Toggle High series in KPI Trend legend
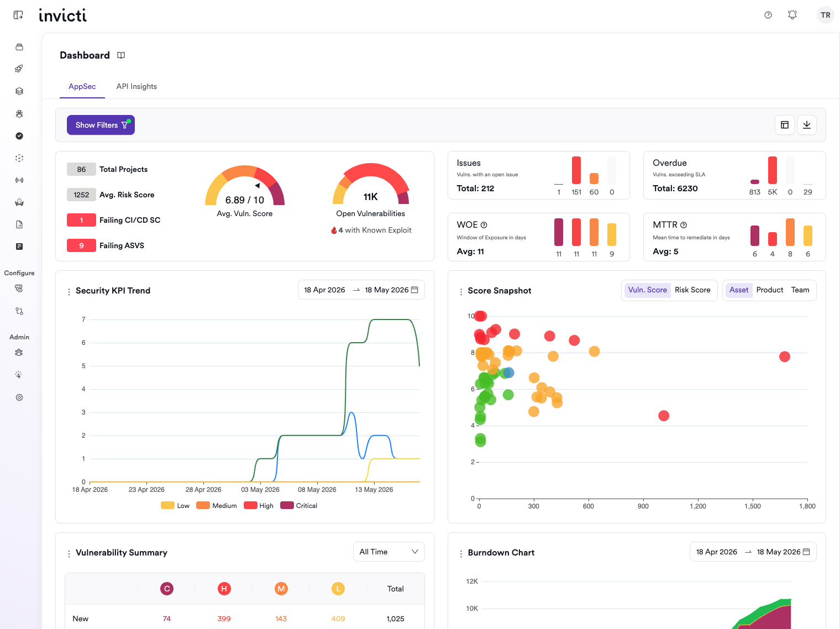The width and height of the screenshot is (840, 629). tap(259, 506)
